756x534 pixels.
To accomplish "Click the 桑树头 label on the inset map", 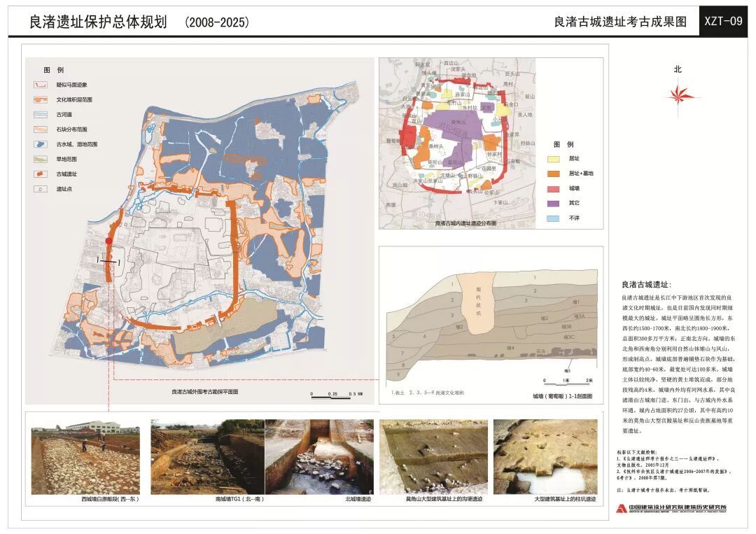I will (436, 146).
